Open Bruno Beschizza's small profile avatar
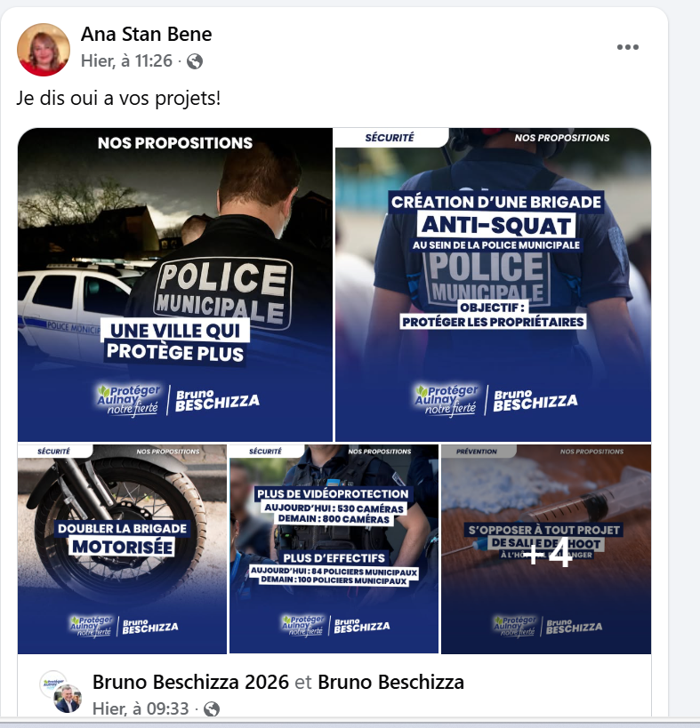This screenshot has height=728, width=700. (x=68, y=700)
